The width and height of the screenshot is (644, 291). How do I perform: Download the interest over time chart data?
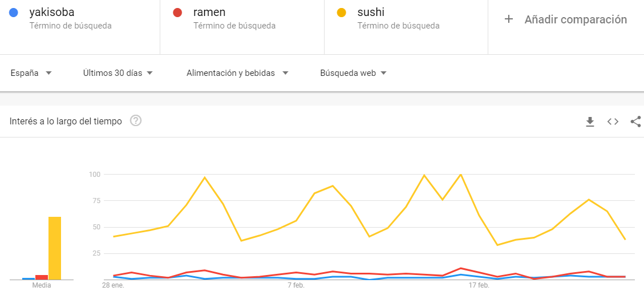[590, 122]
